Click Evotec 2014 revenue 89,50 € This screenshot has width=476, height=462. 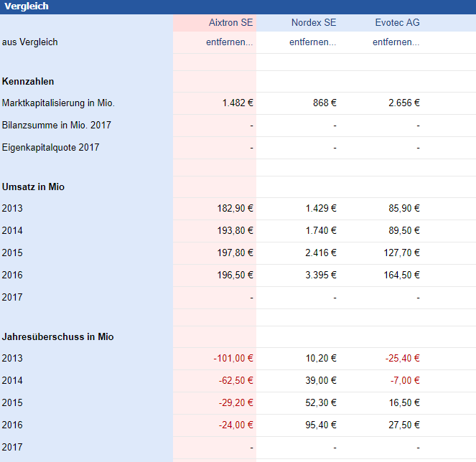coord(404,230)
